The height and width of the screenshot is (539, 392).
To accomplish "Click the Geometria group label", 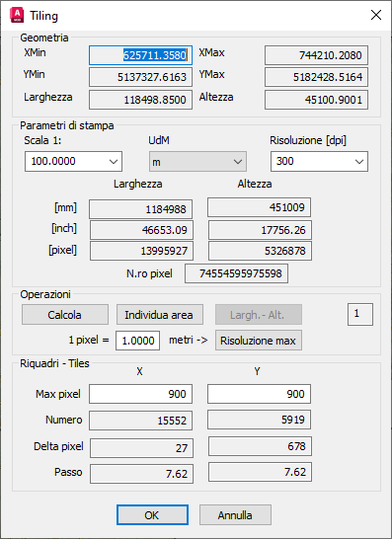I will tap(44, 38).
